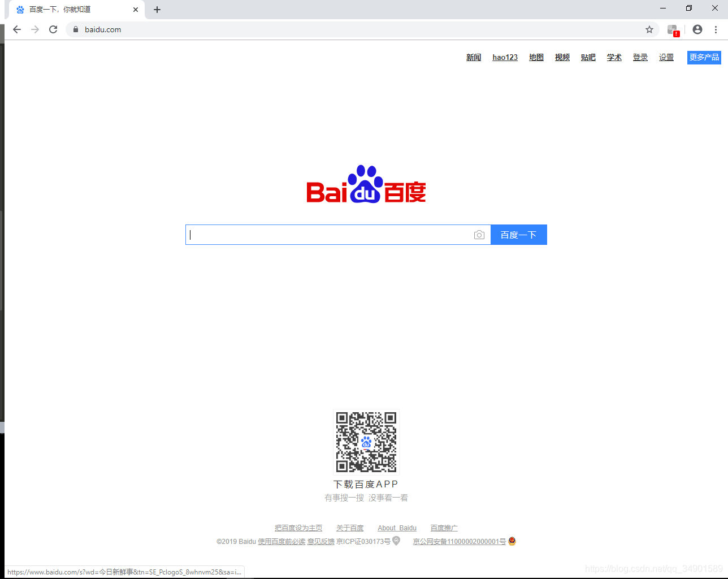728x579 pixels.
Task: Open the 新闻 news link
Action: tap(474, 57)
